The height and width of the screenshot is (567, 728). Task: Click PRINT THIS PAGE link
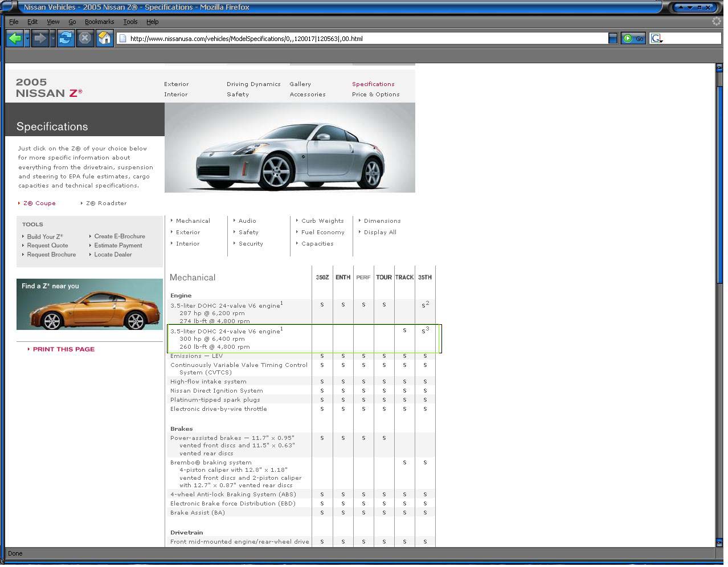tap(64, 349)
